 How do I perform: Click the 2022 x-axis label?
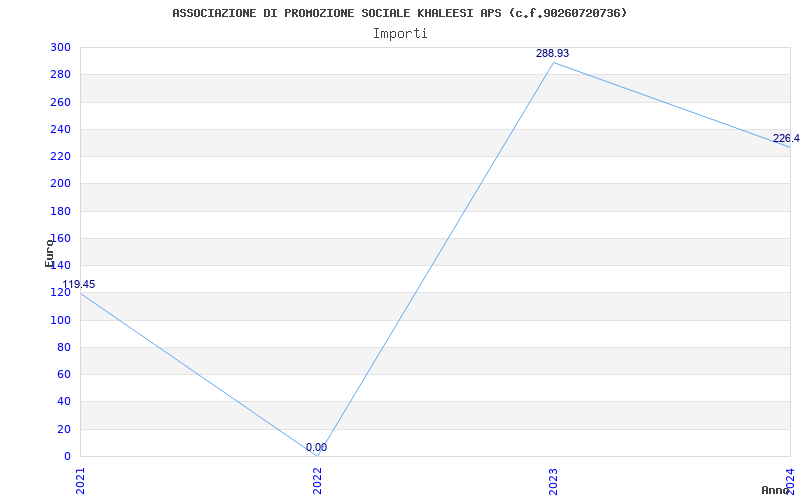coord(317,481)
